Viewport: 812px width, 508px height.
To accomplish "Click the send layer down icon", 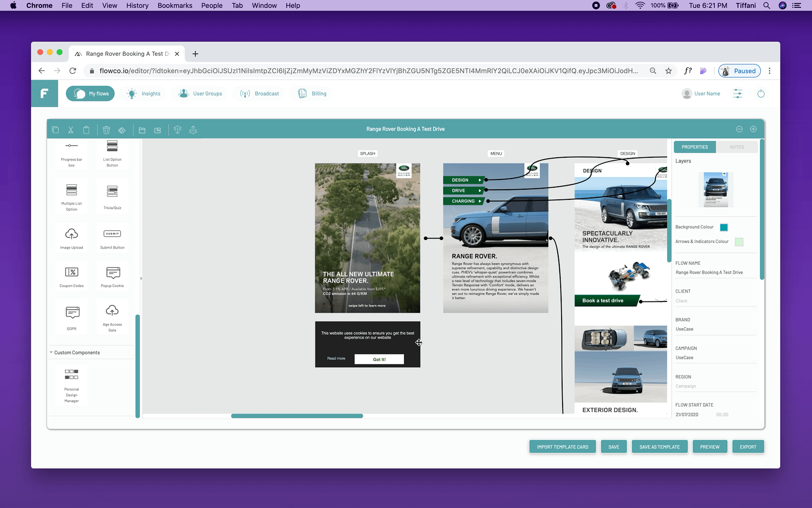I will pyautogui.click(x=177, y=130).
